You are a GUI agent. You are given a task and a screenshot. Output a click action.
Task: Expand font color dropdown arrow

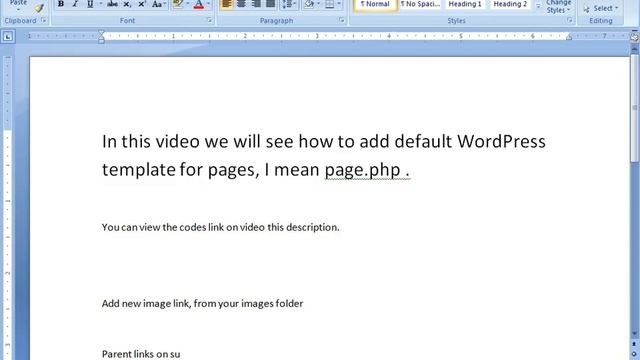click(208, 4)
